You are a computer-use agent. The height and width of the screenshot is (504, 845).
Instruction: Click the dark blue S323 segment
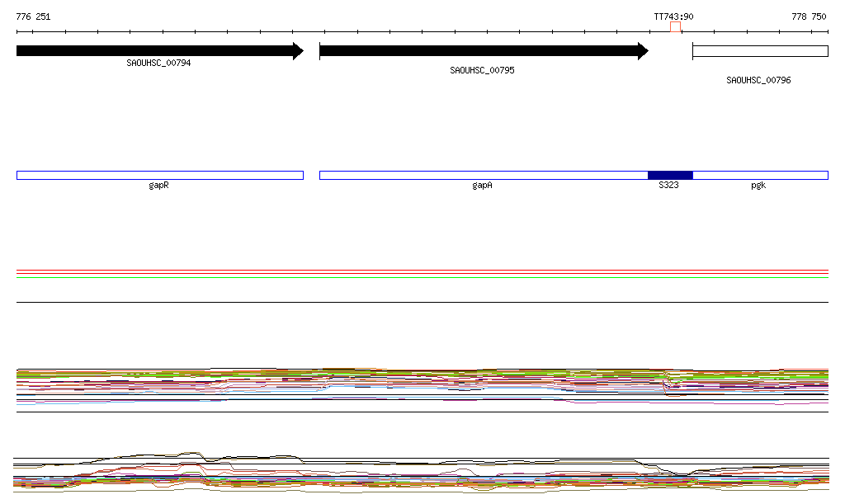(669, 175)
